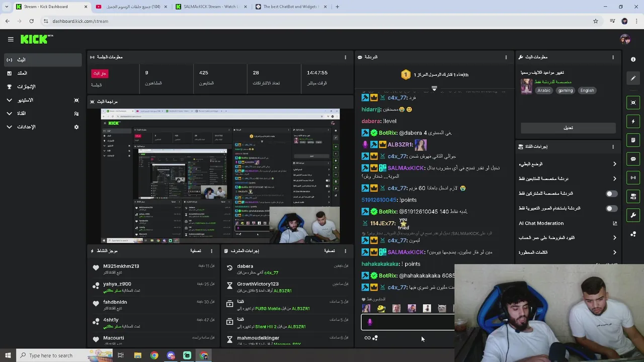Click the الإعدادات gear icon in sidebar
The width and height of the screenshot is (644, 362).
pyautogui.click(x=76, y=127)
